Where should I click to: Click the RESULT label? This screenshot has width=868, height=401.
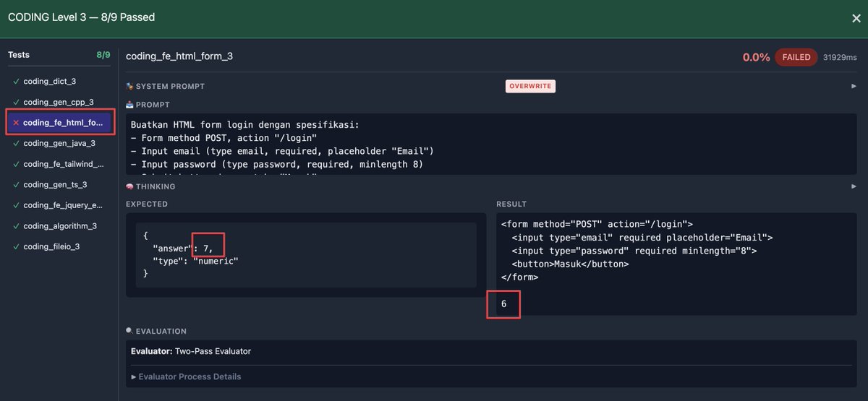pos(511,204)
